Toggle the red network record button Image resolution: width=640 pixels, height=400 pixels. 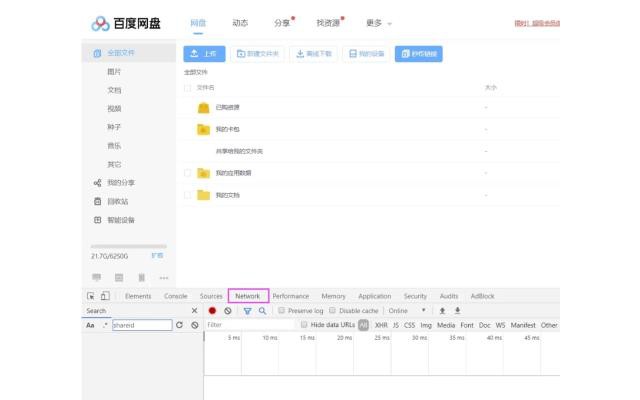(212, 311)
